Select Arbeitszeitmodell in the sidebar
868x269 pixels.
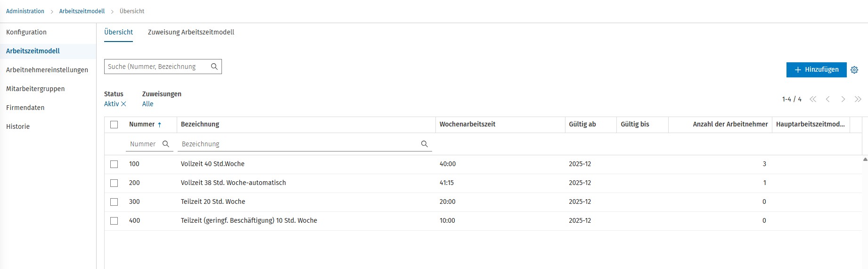click(x=33, y=51)
